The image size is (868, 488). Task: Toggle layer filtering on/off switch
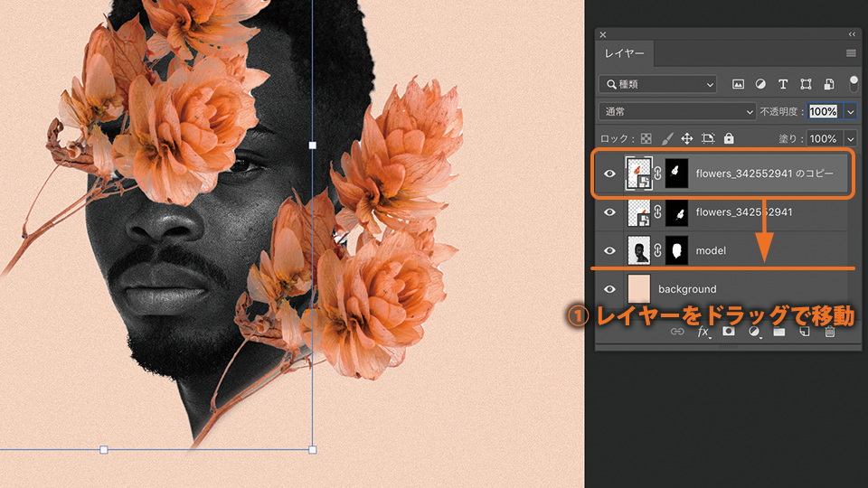(x=854, y=84)
